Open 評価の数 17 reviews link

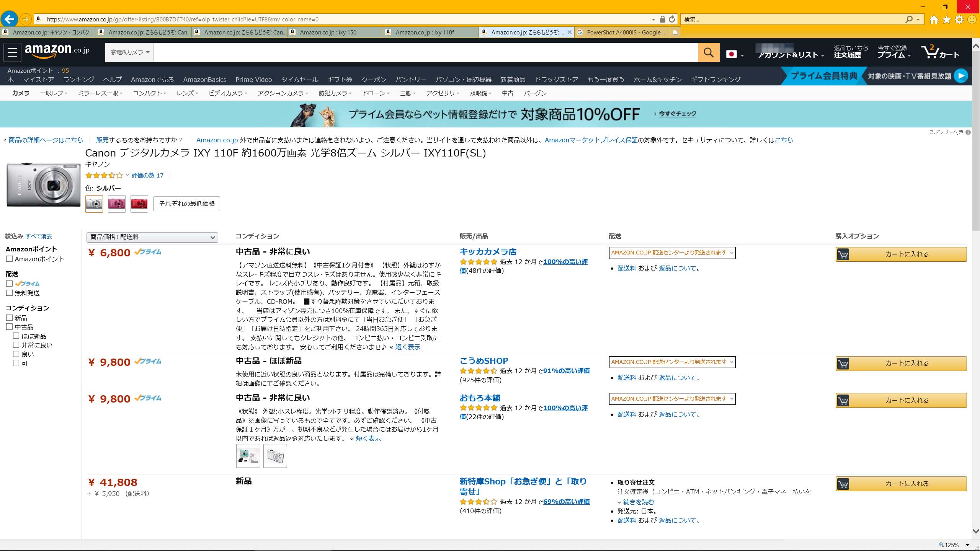pos(147,175)
